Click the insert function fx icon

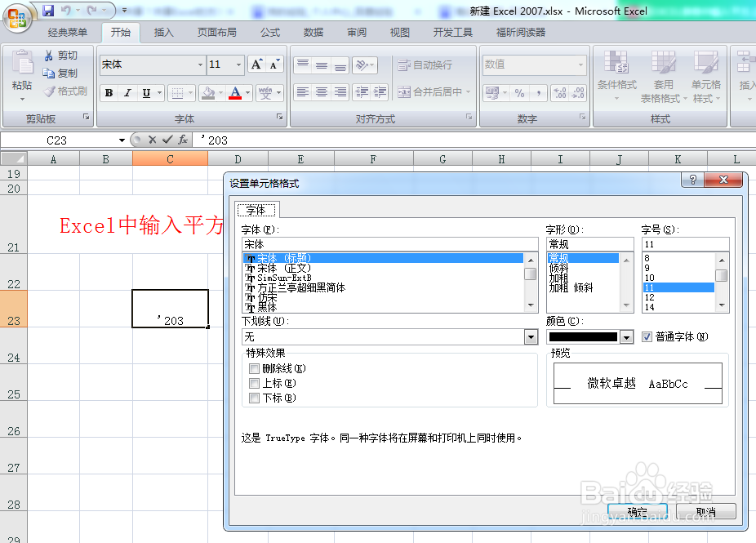(183, 140)
